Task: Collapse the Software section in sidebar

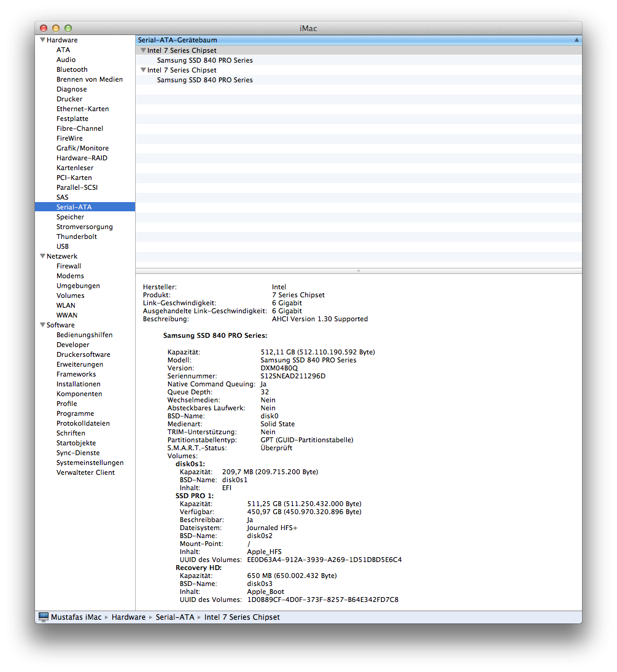Action: (42, 325)
